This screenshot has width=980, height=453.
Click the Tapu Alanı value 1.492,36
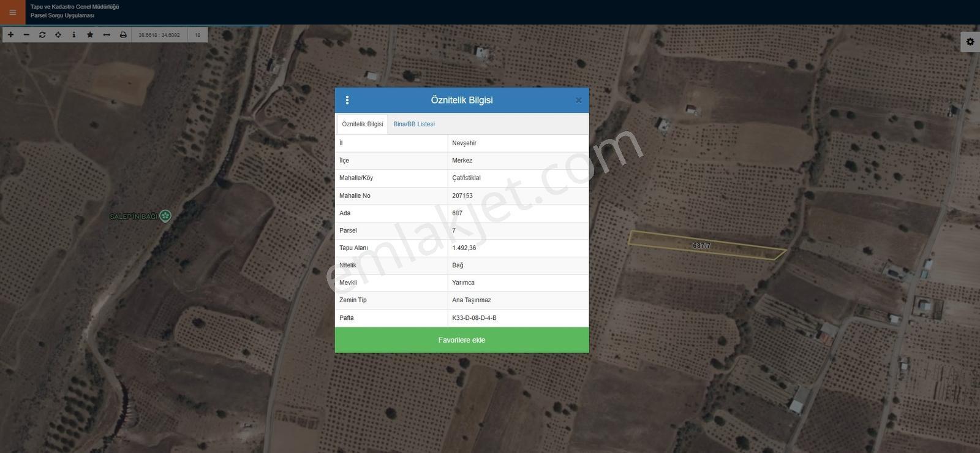pos(464,248)
